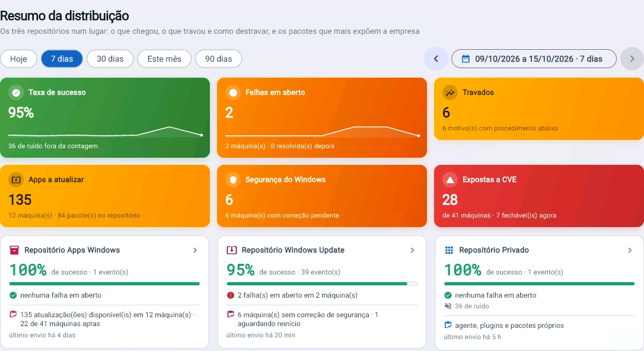The height and width of the screenshot is (351, 644).
Task: Click '6 máquina(s) com correção pendente' text
Action: point(282,215)
